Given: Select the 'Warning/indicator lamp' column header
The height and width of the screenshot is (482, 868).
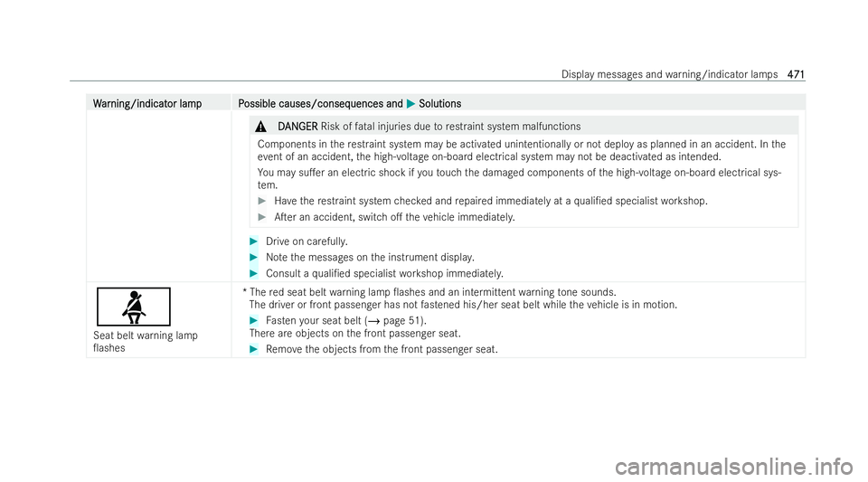Looking at the screenshot, I should [147, 103].
